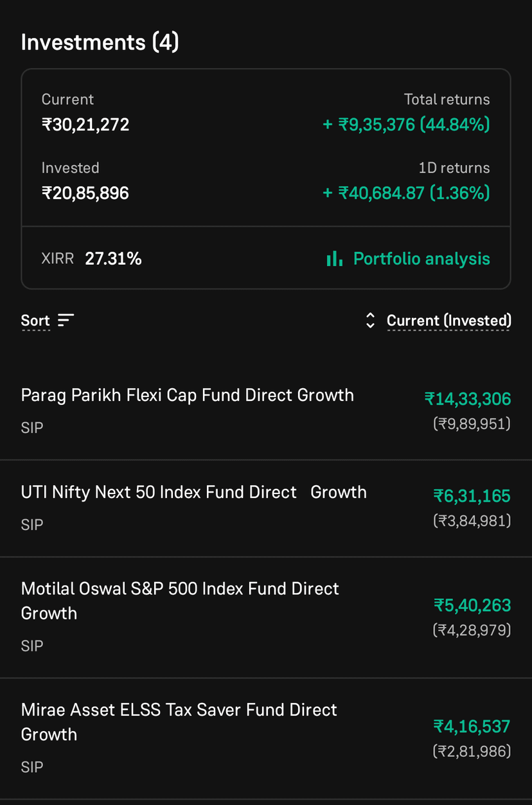Tap the 1D returns amount

406,193
